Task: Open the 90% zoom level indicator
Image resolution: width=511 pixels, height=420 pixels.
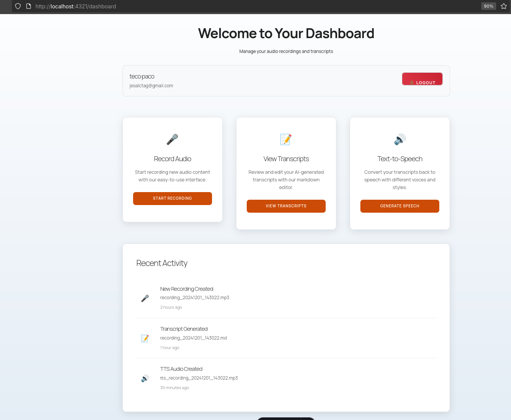Action: point(489,6)
